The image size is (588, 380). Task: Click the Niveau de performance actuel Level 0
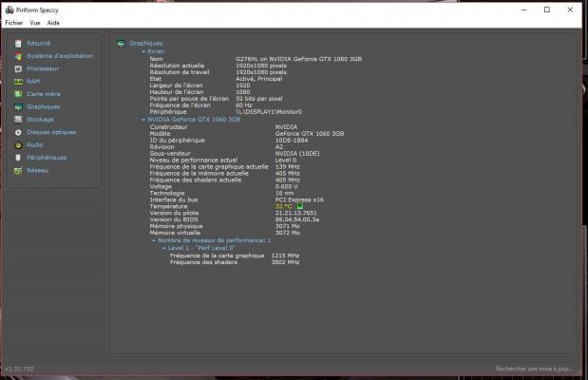click(285, 161)
